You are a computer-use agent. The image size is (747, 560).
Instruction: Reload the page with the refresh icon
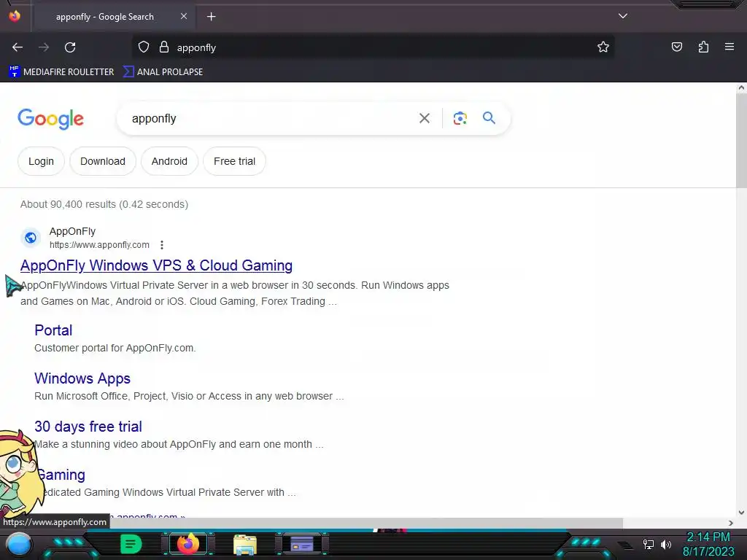click(70, 47)
